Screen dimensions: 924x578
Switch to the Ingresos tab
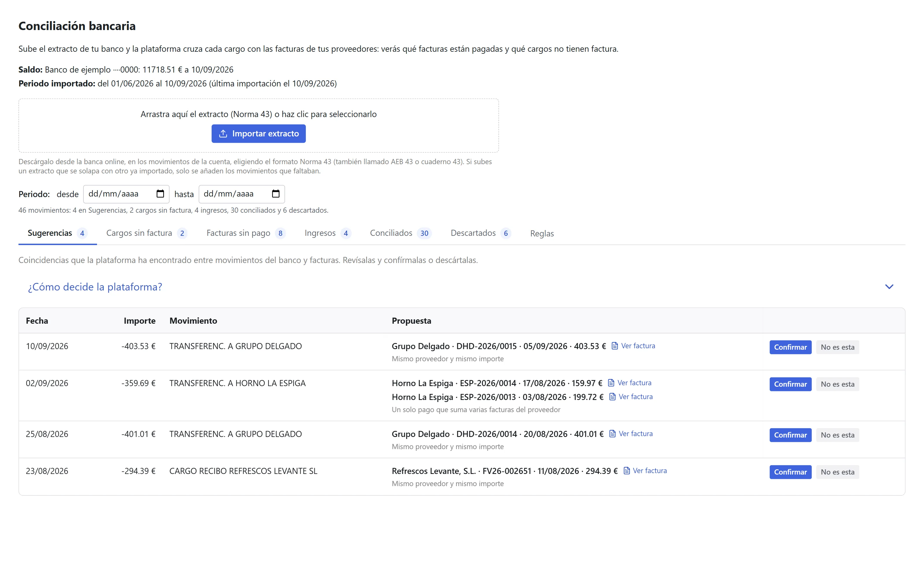coord(328,233)
